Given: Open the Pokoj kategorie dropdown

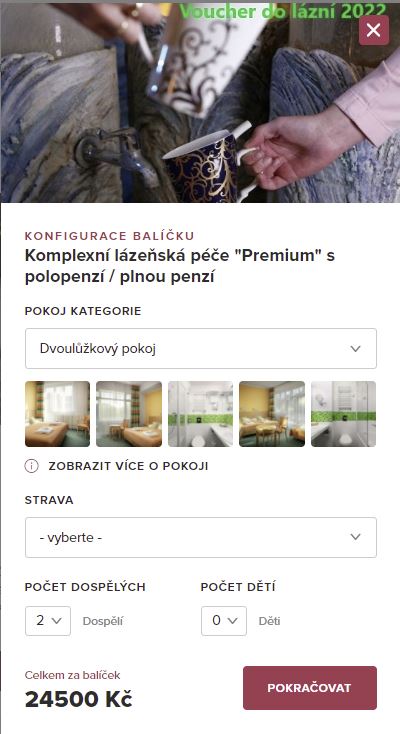Looking at the screenshot, I should tap(200, 348).
